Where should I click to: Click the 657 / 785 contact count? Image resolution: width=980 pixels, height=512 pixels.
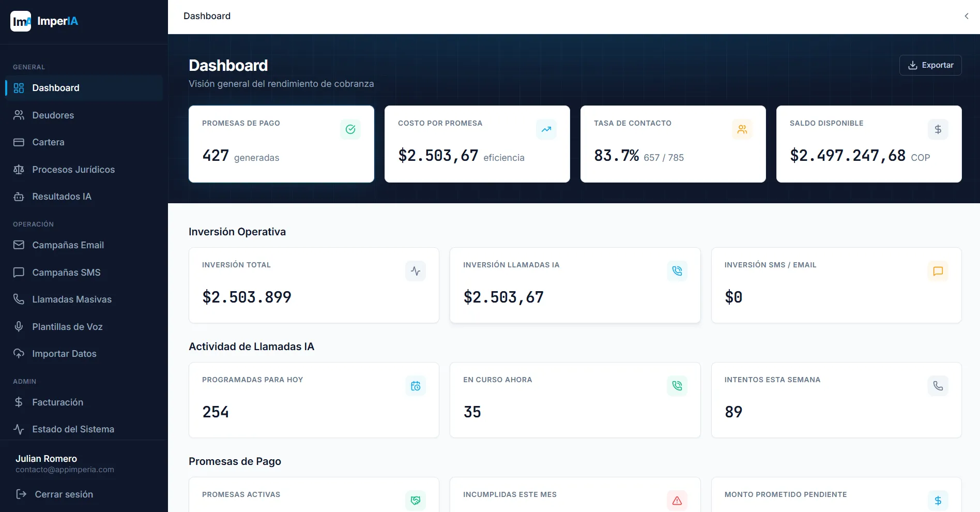[664, 158]
